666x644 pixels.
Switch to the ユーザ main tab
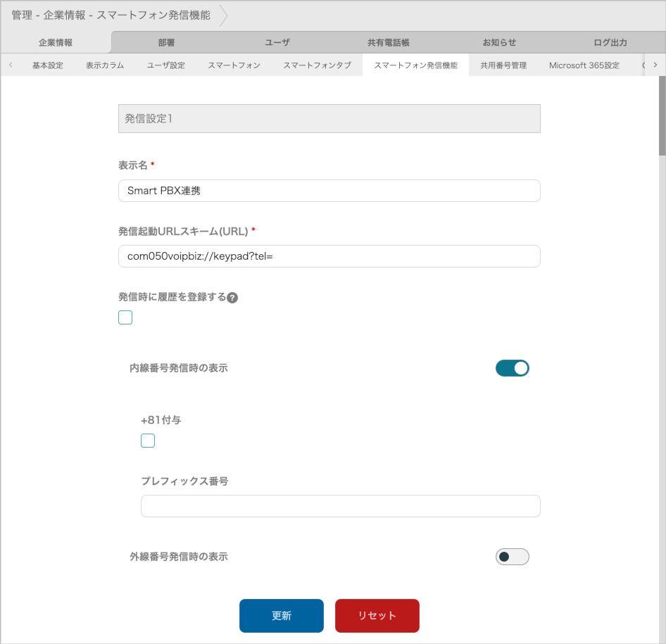pos(277,42)
